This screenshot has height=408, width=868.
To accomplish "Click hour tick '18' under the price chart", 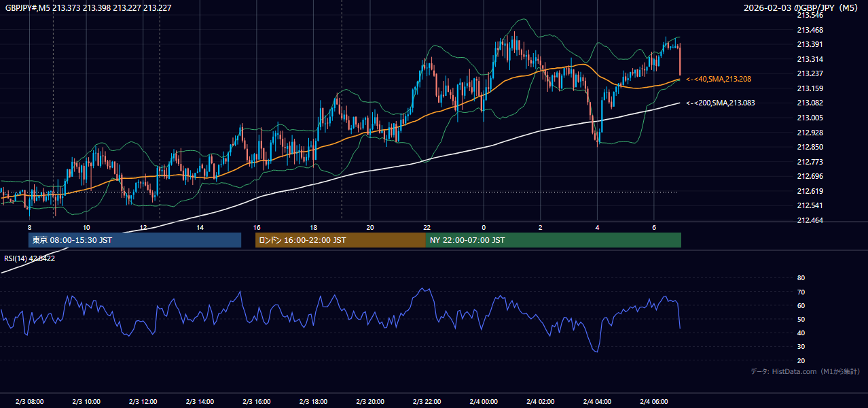I will 313,227.
